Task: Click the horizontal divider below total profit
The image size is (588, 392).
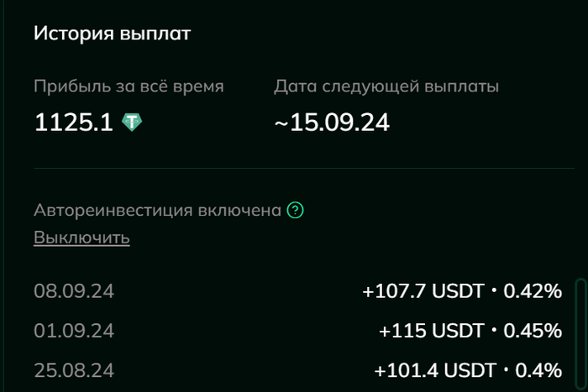Action: 302,169
